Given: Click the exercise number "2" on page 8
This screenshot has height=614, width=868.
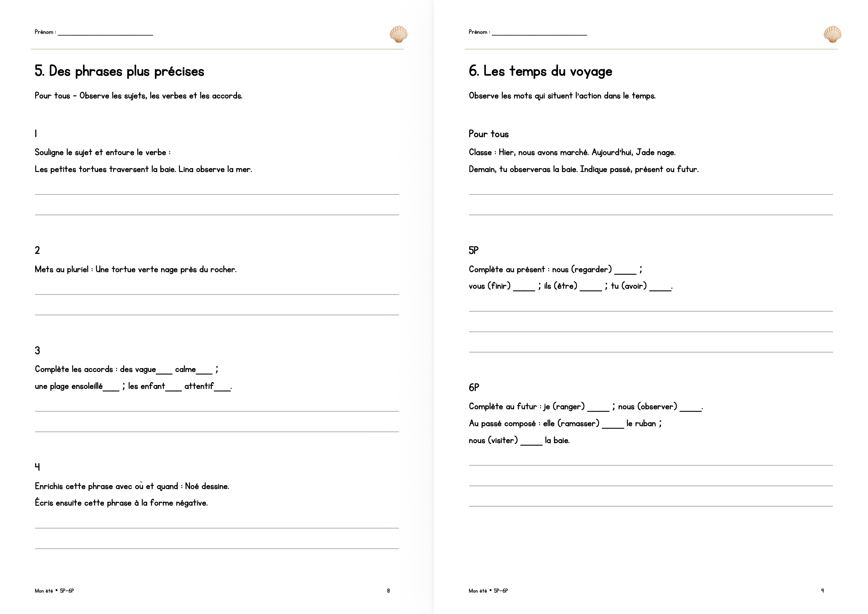Looking at the screenshot, I should (37, 250).
